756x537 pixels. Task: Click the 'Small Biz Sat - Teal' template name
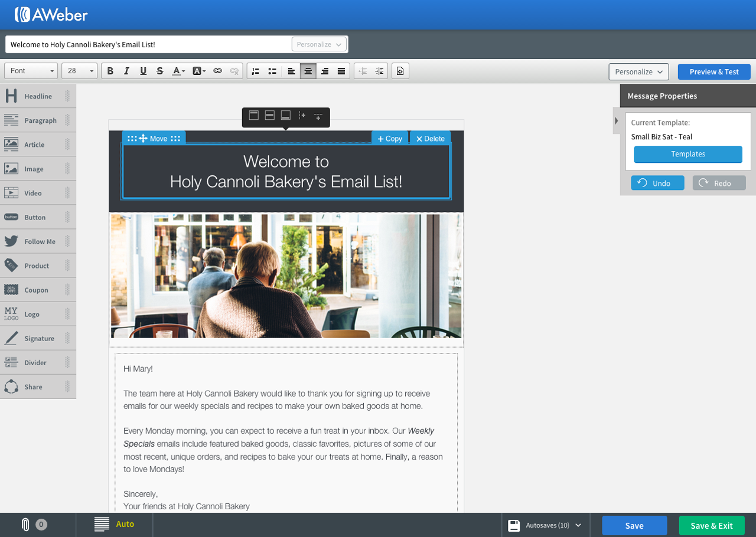click(661, 137)
